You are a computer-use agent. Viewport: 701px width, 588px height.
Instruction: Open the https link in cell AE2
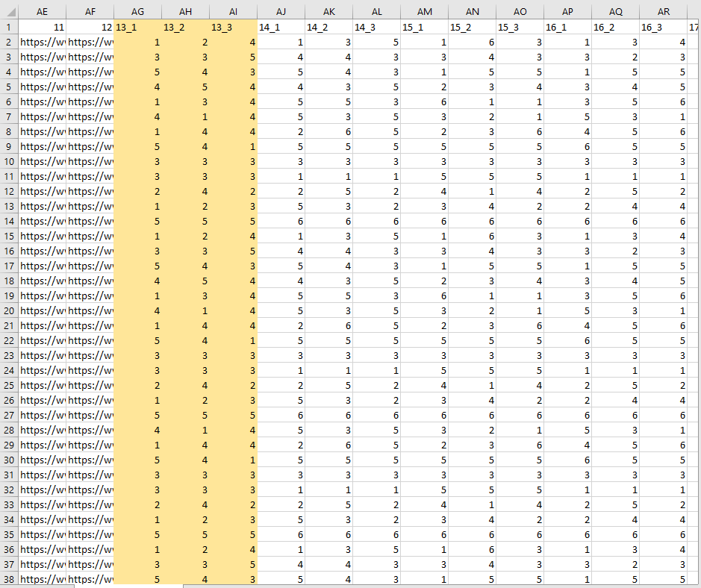pyautogui.click(x=43, y=43)
